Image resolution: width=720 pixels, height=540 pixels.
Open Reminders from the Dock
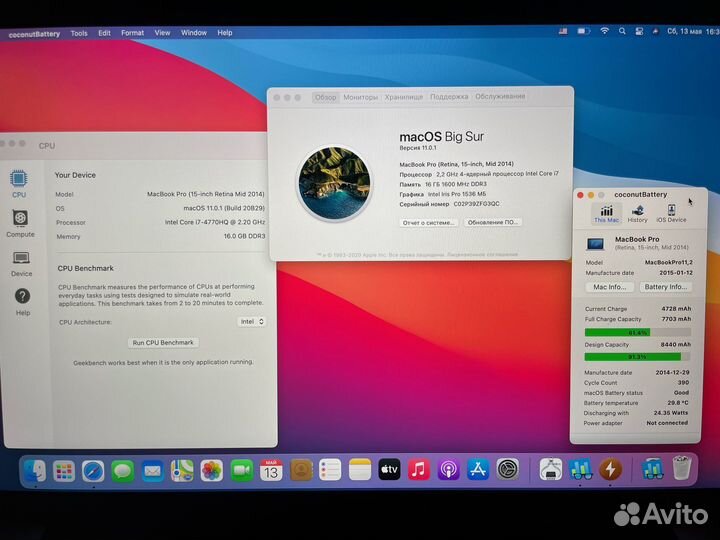click(330, 470)
